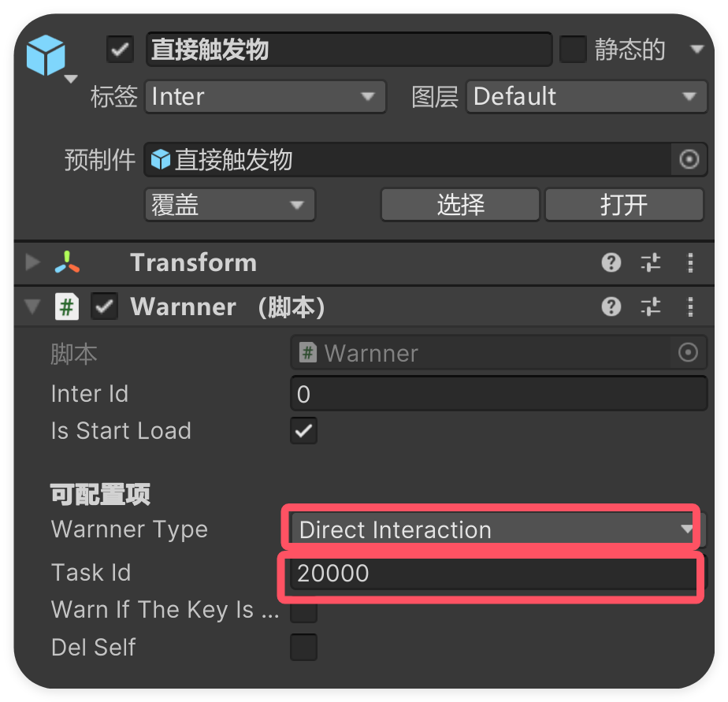Click the GameObject cube icon
The width and height of the screenshot is (728, 702).
pyautogui.click(x=45, y=55)
